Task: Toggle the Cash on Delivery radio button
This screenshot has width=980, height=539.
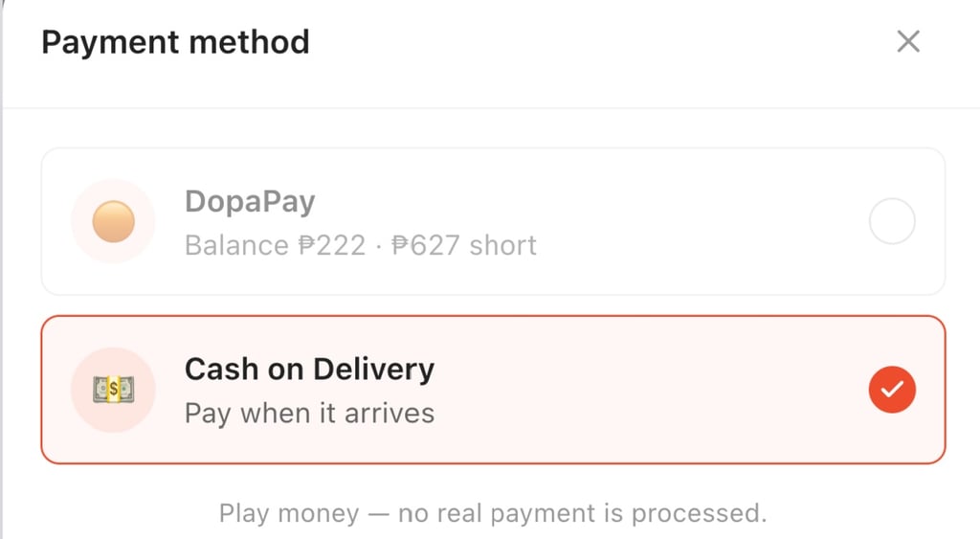Action: [x=892, y=390]
